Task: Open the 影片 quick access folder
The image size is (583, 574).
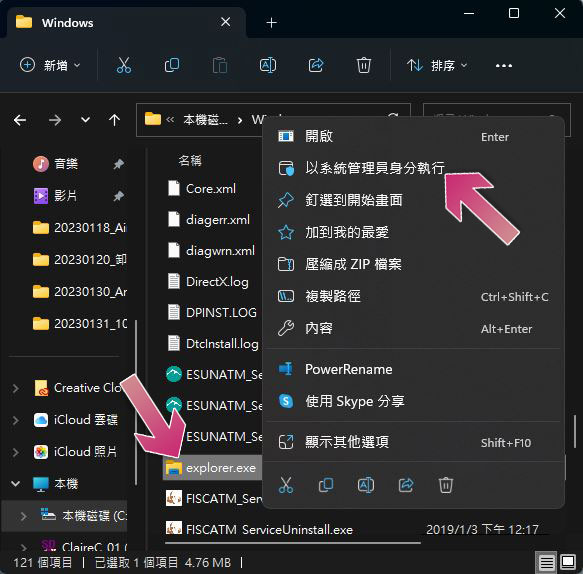Action: point(65,196)
